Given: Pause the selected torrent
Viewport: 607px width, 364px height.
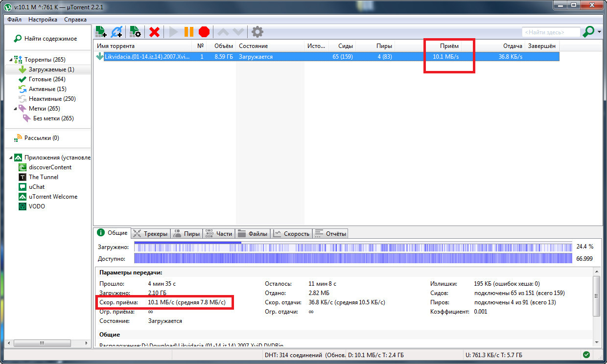Looking at the screenshot, I should pyautogui.click(x=188, y=32).
